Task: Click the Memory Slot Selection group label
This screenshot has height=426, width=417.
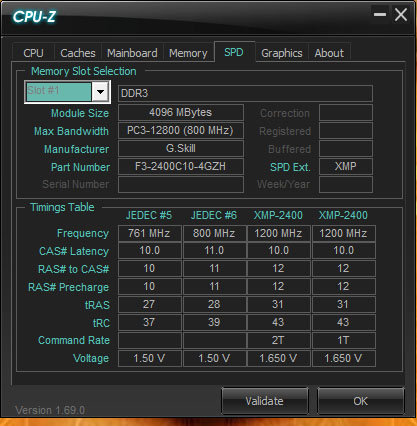Action: tap(84, 71)
